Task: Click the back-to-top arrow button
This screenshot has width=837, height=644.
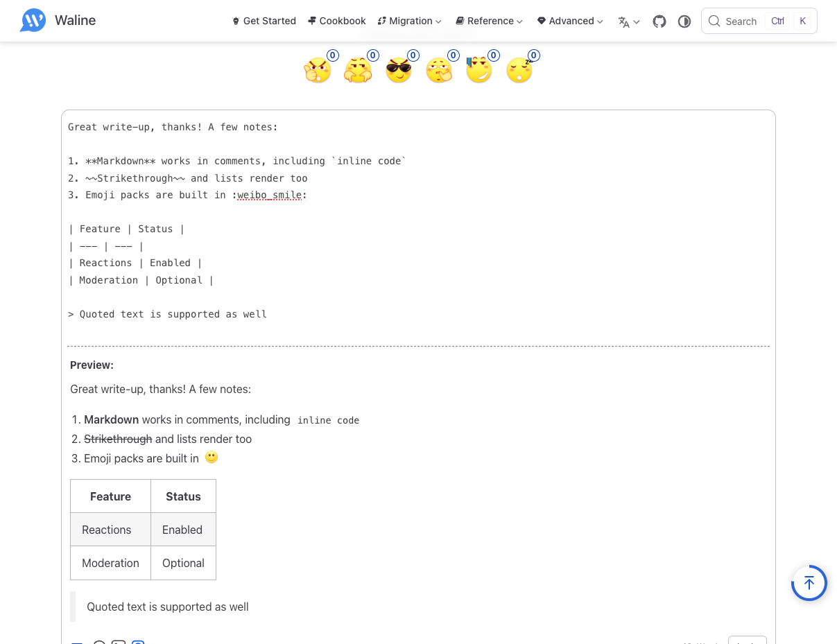Action: [x=809, y=583]
